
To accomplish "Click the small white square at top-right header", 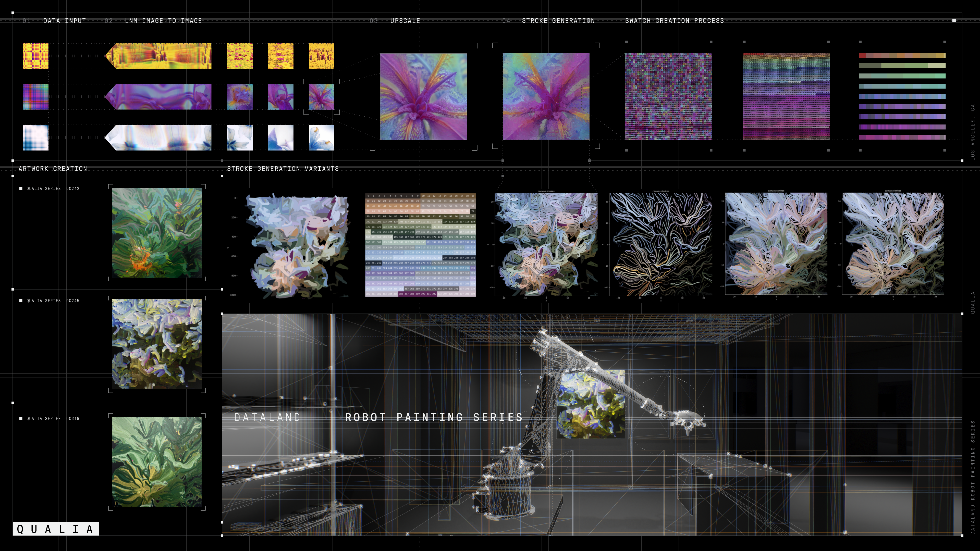I will (x=954, y=20).
